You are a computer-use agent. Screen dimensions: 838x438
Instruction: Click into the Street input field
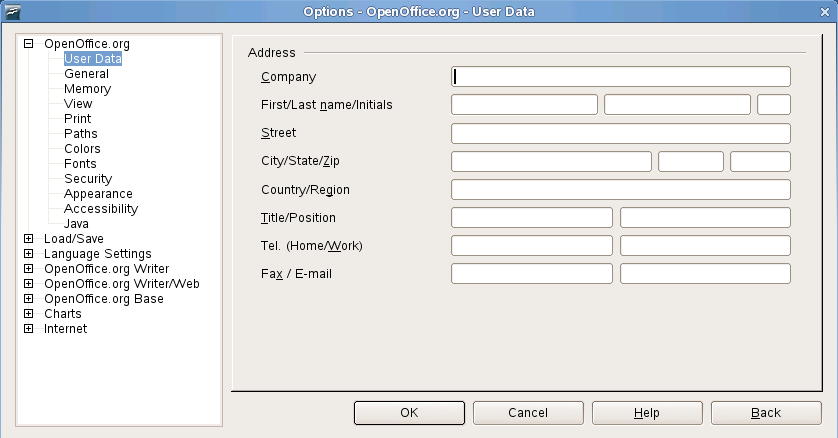pos(620,134)
